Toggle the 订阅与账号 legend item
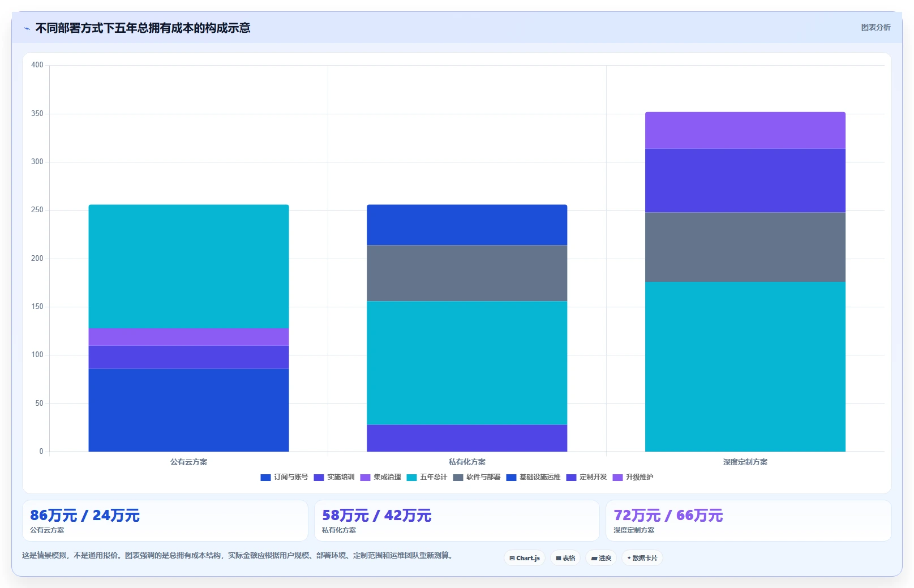Screen dimensions: 914x588 284,477
